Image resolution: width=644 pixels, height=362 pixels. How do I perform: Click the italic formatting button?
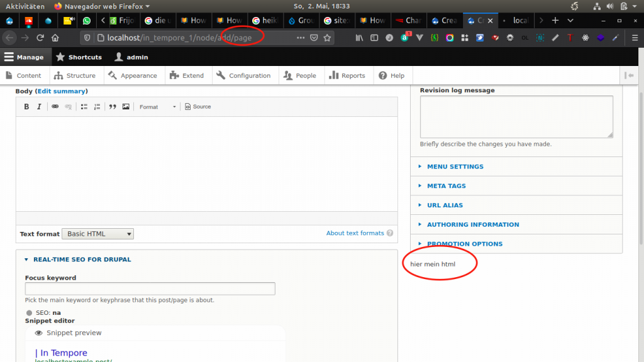(x=38, y=107)
